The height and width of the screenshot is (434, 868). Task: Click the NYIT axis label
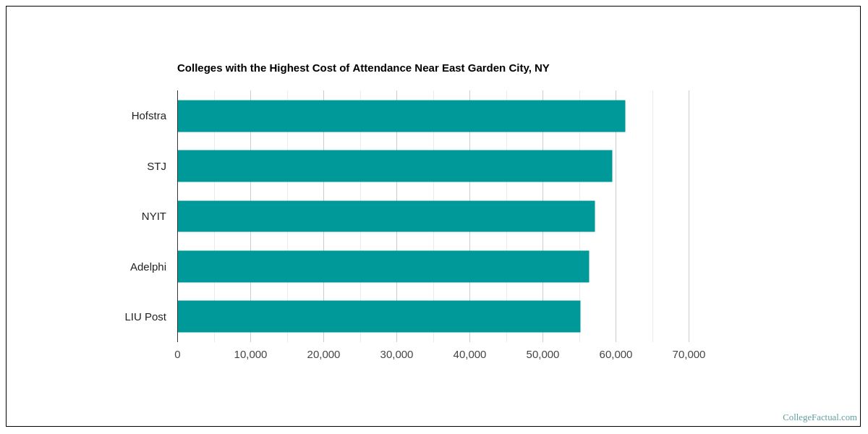coord(153,216)
